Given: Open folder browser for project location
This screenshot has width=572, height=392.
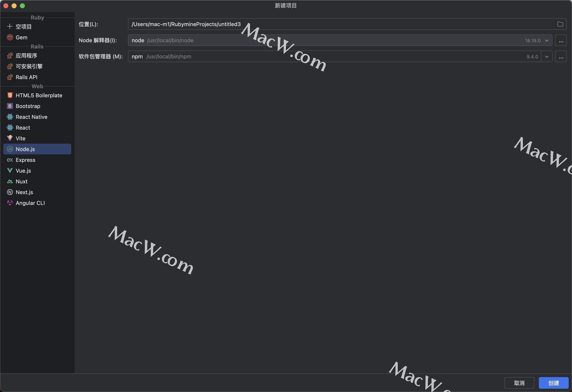Looking at the screenshot, I should click(x=560, y=24).
